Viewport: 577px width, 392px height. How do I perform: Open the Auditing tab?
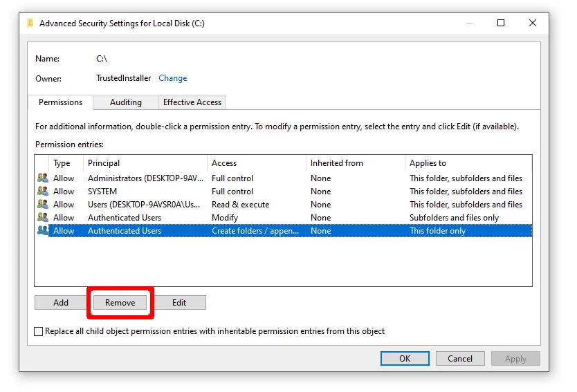[126, 102]
